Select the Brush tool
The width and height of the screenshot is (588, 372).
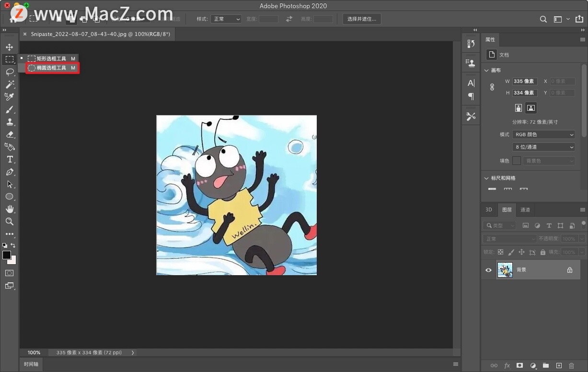pyautogui.click(x=9, y=109)
